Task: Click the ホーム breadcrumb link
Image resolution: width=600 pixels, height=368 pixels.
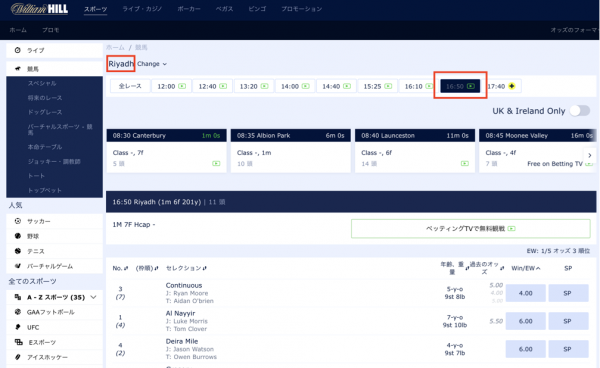Action: click(115, 47)
